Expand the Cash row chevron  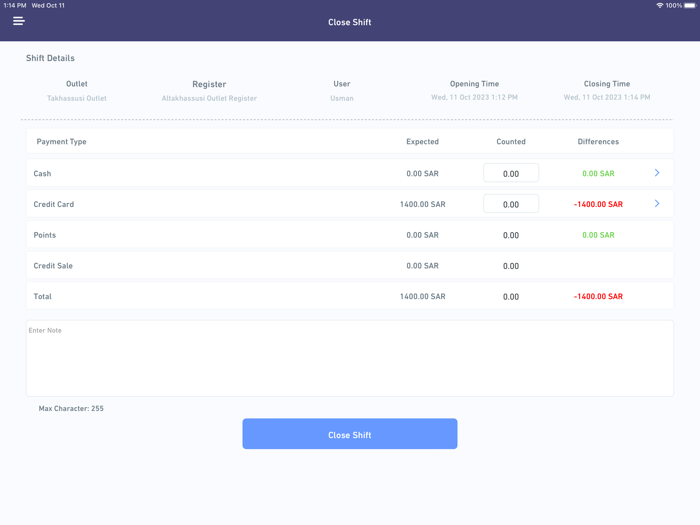point(657,173)
